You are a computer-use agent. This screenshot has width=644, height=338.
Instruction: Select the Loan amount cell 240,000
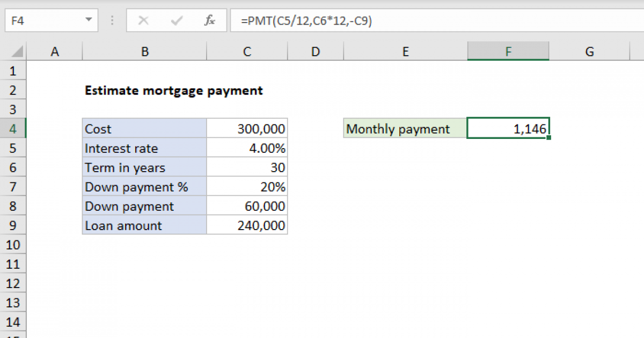(x=247, y=226)
